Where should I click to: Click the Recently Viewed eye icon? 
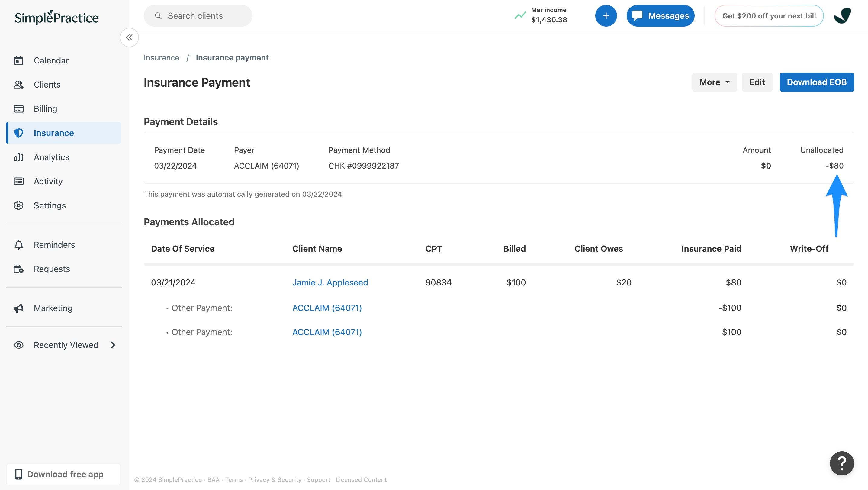click(x=18, y=345)
